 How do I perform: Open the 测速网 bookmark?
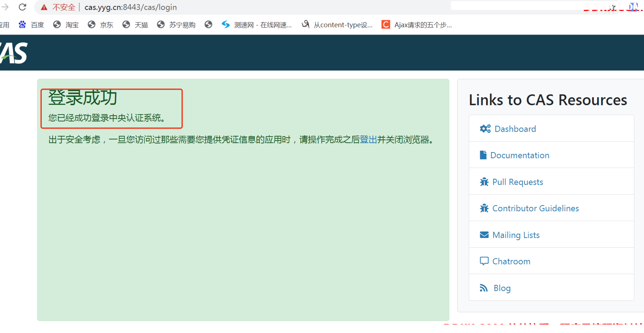tap(263, 25)
